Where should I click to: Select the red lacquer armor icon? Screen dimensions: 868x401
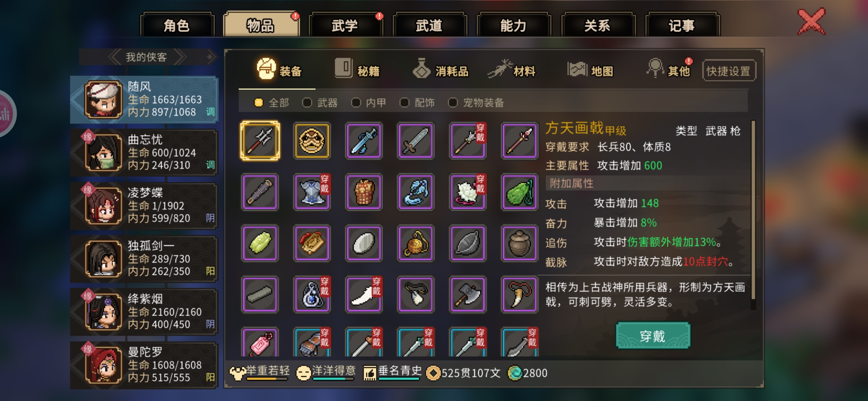pos(364,192)
